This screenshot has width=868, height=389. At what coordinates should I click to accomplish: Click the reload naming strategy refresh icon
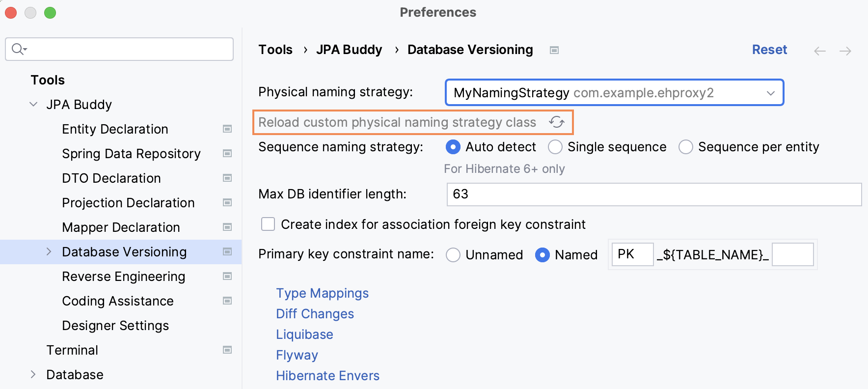(x=557, y=122)
